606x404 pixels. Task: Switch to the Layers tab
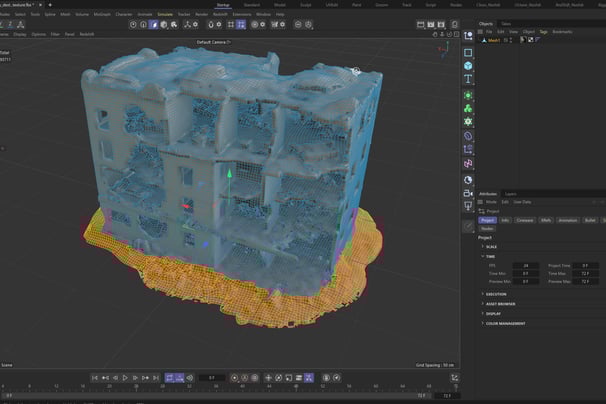point(511,194)
